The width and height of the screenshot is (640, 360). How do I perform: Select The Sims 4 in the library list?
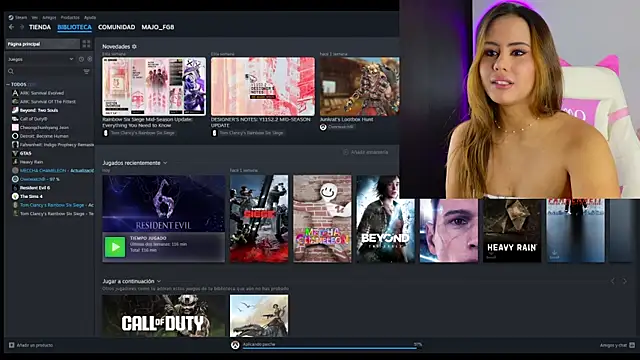click(x=31, y=196)
